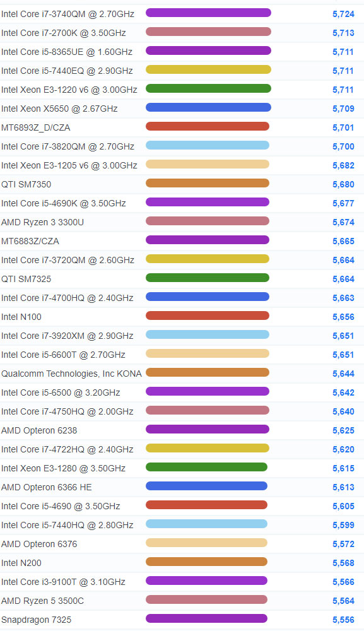The image size is (364, 631).
Task: Open Intel Xeon E3-1220 v6 @ 3.00GHz
Action: pos(69,90)
